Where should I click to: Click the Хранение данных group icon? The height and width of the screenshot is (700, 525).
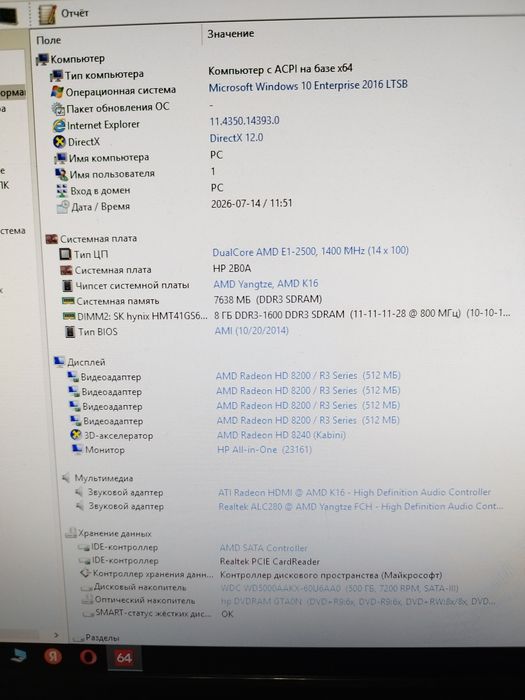[71, 533]
